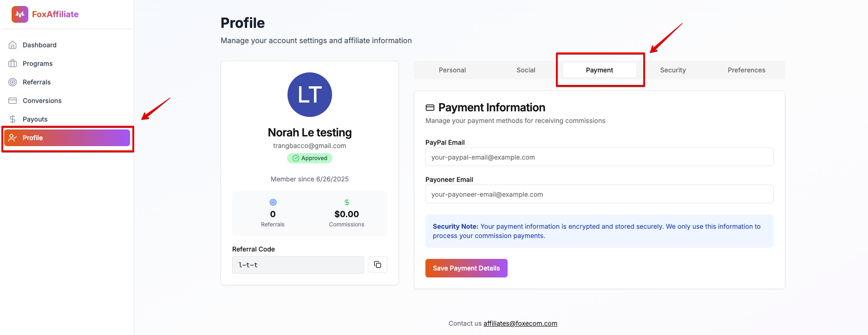Click the Security Note text
This screenshot has height=335, width=868.
click(x=597, y=231)
